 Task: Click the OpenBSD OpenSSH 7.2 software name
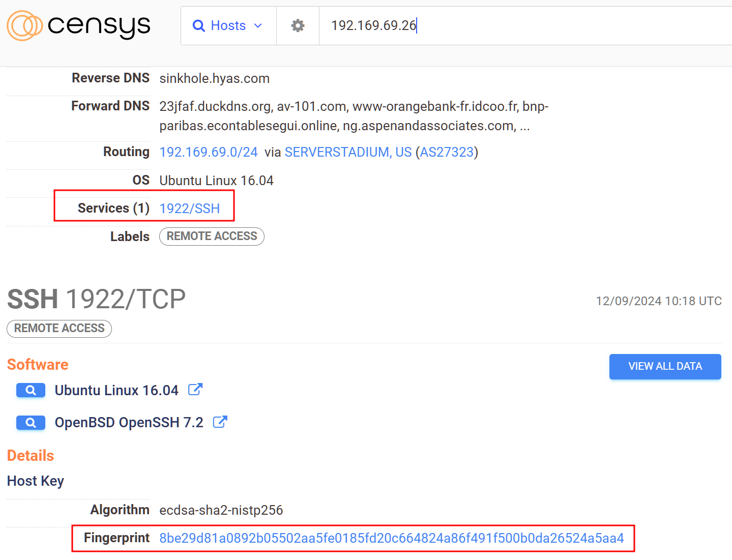coord(129,423)
